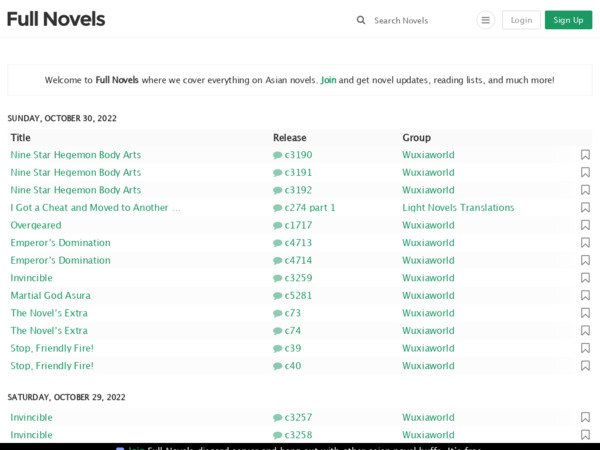Open Wuxiaworld group in Martial God Asura row
This screenshot has height=450, width=600.
[428, 295]
